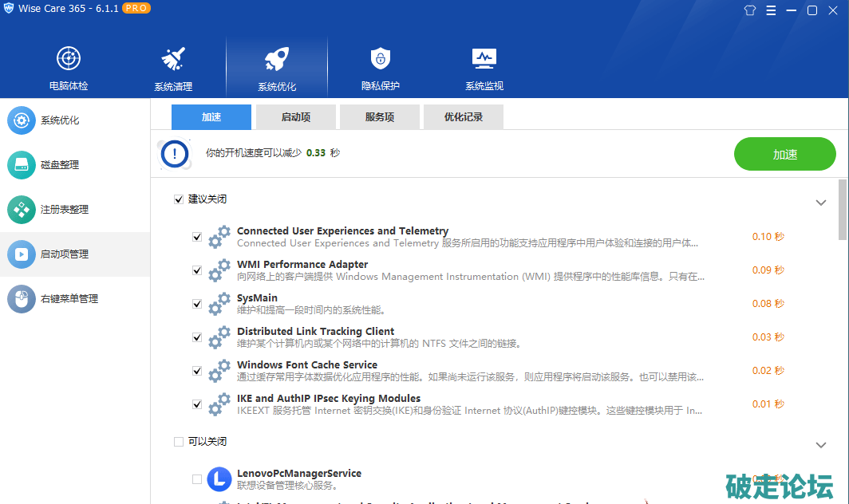Open the 优化记录 tab
Image resolution: width=849 pixels, height=504 pixels.
464,117
